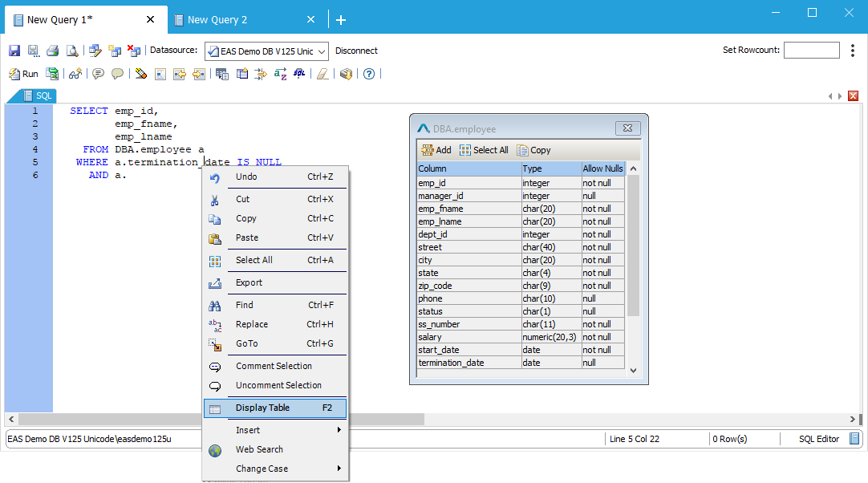Click the Set Rowcount input field
The image size is (868, 483).
click(811, 50)
